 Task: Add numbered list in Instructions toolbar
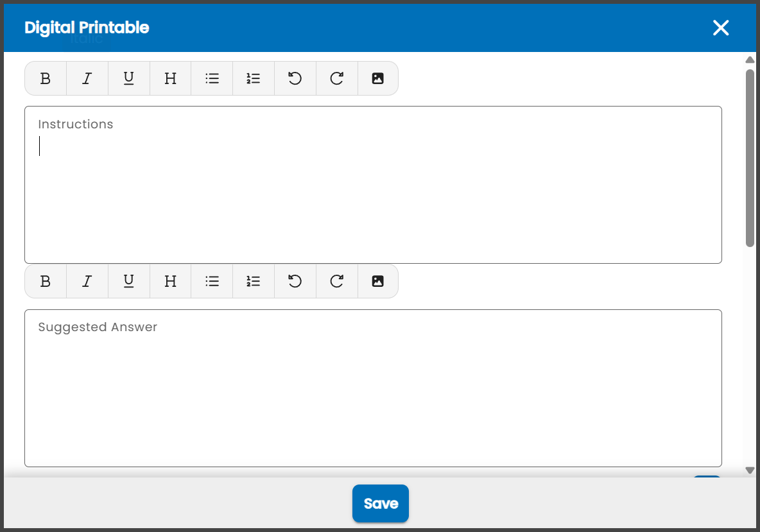[x=254, y=78]
